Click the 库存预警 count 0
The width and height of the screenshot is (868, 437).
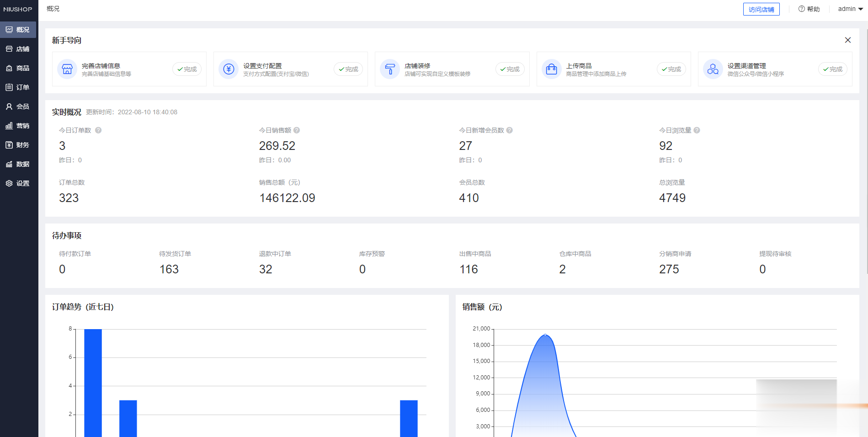tap(362, 269)
